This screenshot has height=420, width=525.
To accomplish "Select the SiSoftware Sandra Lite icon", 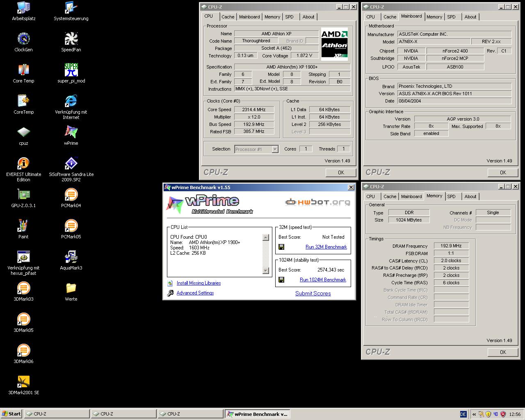I will coord(71,164).
